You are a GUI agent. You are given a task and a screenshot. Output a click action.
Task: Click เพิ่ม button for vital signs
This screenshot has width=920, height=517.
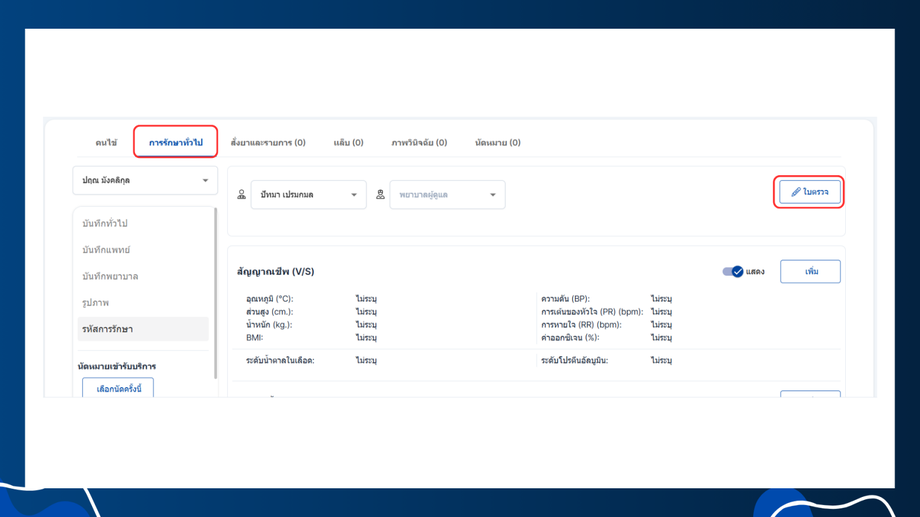[x=810, y=271]
